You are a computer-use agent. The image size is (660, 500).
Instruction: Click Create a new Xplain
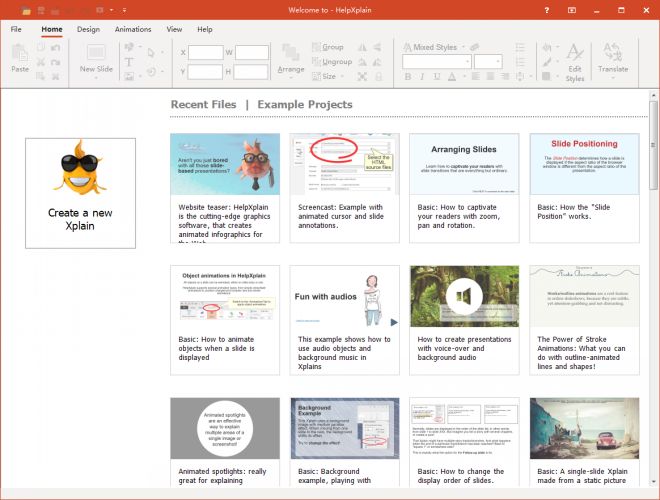[x=80, y=193]
